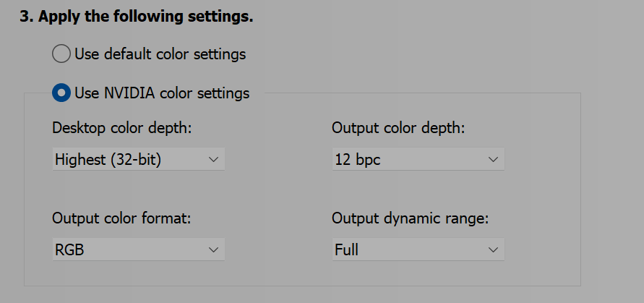Click the chevron arrow beside "RGB"
644x303 pixels.
213,250
